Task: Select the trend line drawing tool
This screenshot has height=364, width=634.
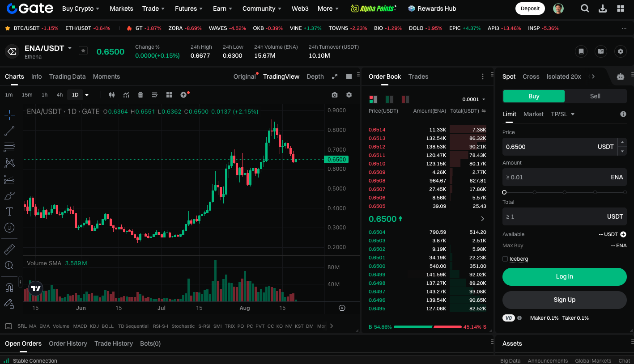Action: (x=9, y=131)
